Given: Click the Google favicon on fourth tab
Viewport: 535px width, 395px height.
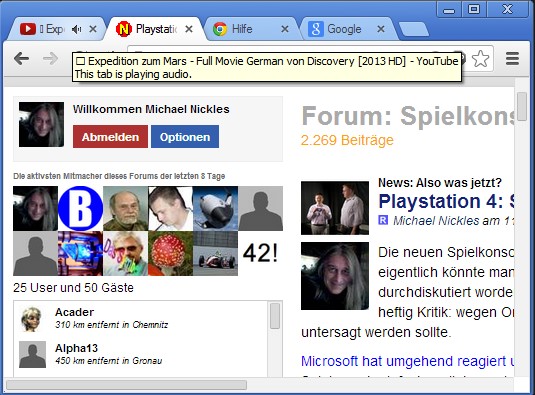Looking at the screenshot, I should (316, 29).
